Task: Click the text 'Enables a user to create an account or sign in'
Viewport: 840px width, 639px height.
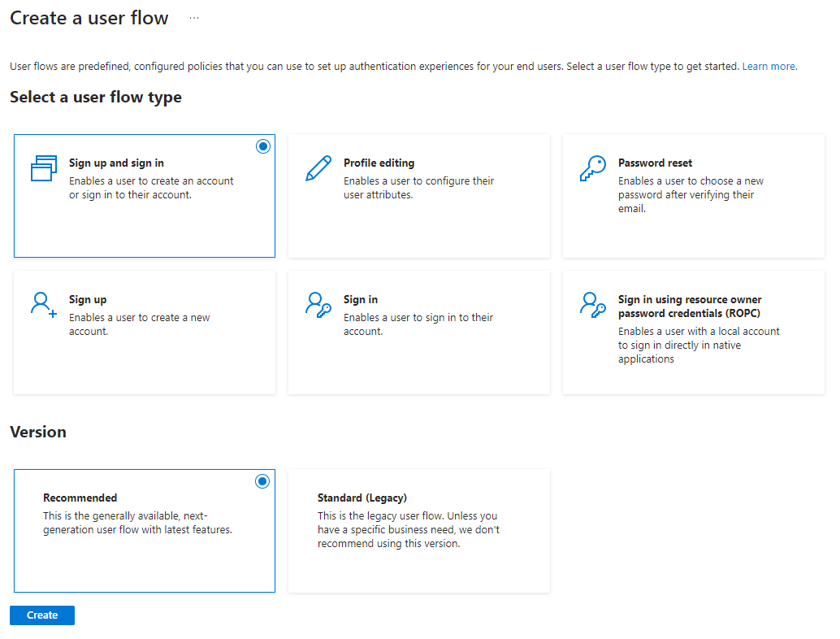Action: [x=151, y=188]
